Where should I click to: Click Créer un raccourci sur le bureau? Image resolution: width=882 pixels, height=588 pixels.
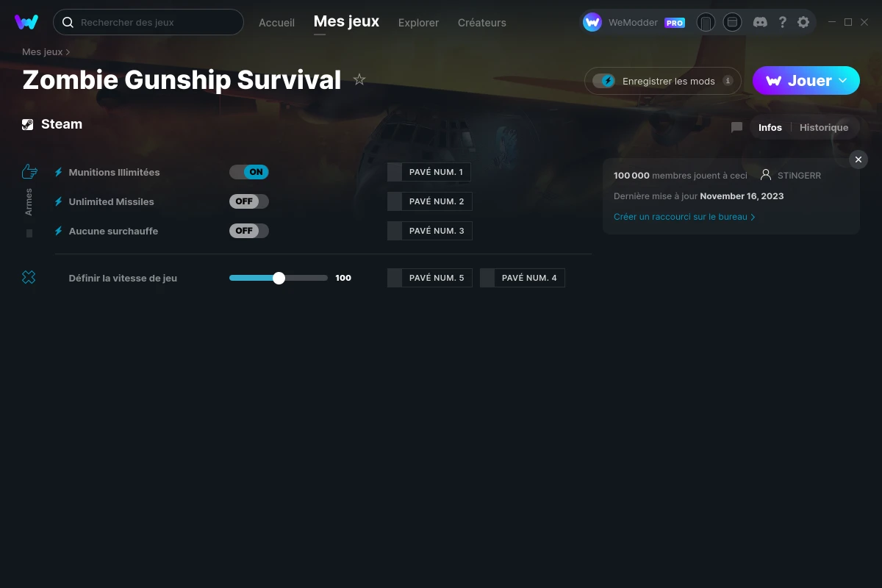(684, 217)
